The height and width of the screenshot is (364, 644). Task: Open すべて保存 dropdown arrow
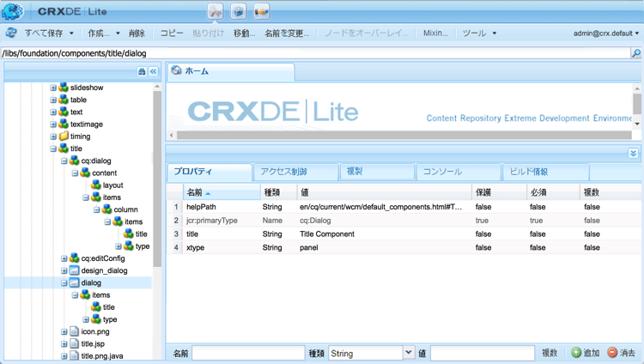tap(71, 33)
